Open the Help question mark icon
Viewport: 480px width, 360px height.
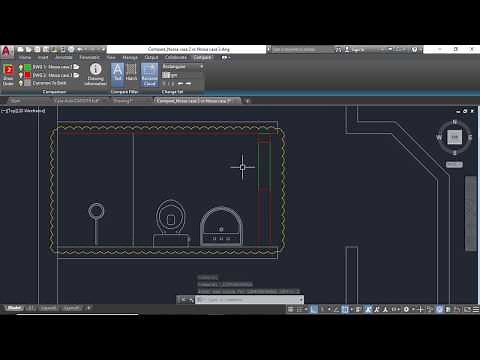pos(414,49)
